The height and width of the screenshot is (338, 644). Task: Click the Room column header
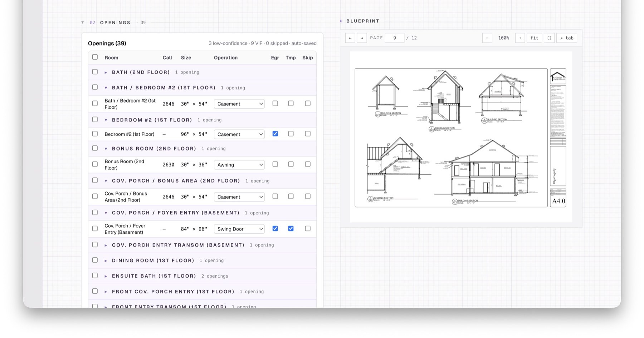pyautogui.click(x=111, y=58)
